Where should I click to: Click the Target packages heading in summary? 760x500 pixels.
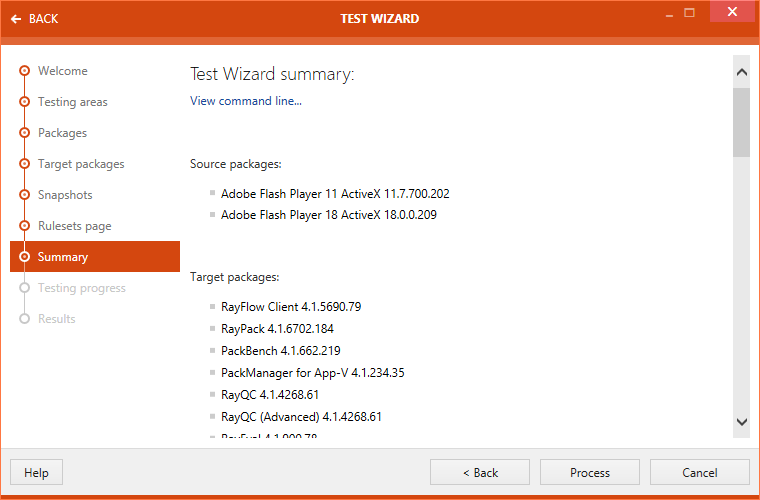click(235, 277)
